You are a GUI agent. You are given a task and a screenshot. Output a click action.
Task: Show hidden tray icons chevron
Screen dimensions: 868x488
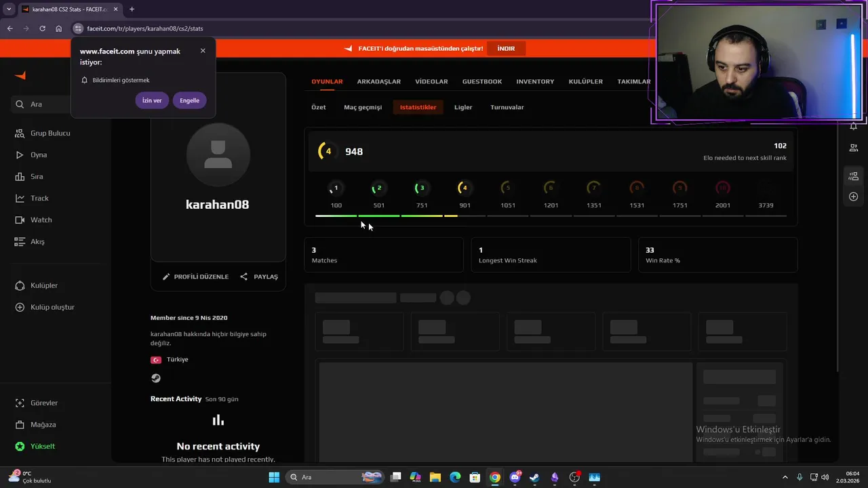click(x=785, y=477)
